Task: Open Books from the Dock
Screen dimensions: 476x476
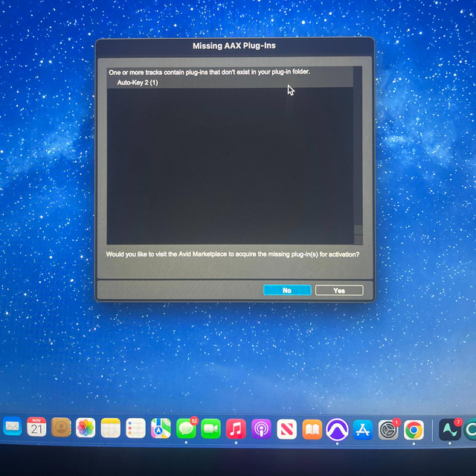Action: 312,430
